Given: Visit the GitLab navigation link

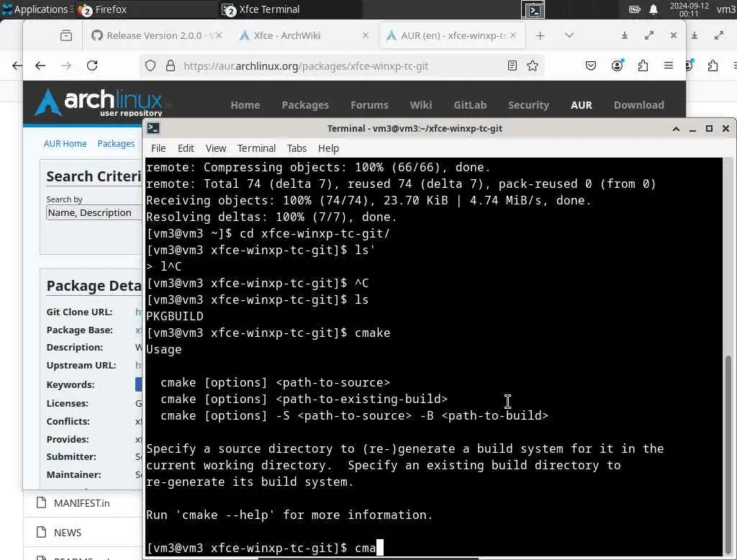Looking at the screenshot, I should [470, 105].
